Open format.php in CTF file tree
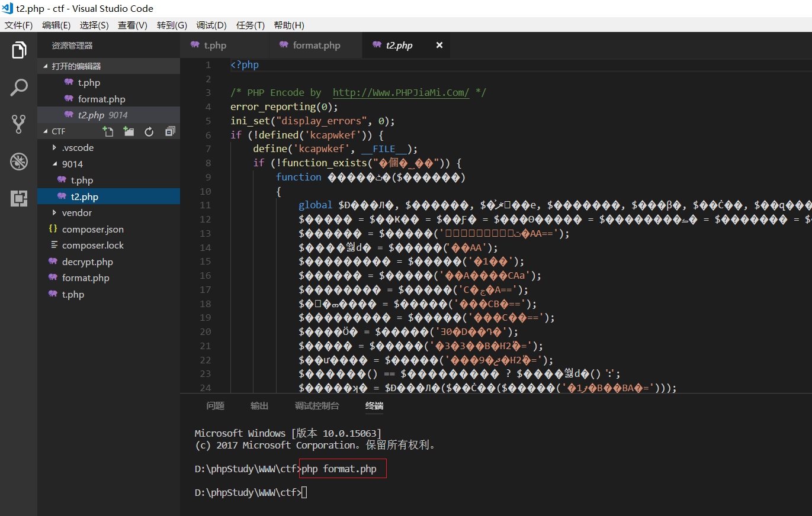This screenshot has height=516, width=812. click(x=108, y=278)
